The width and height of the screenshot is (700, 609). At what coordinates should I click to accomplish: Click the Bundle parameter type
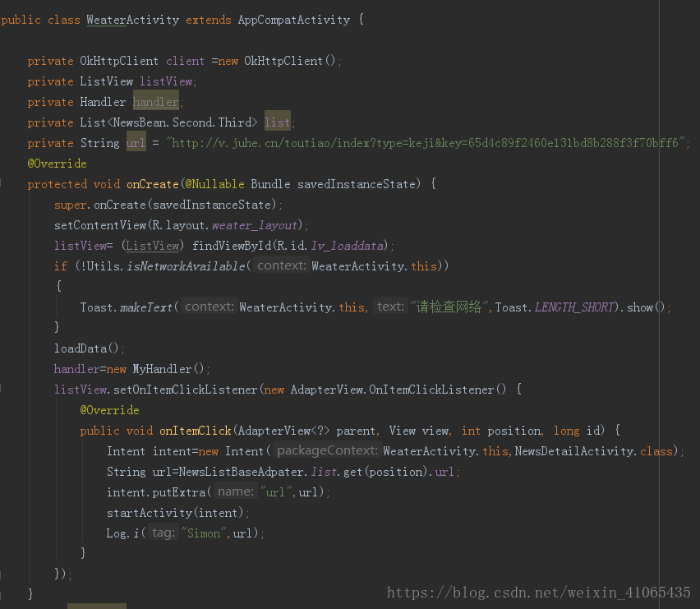click(270, 184)
